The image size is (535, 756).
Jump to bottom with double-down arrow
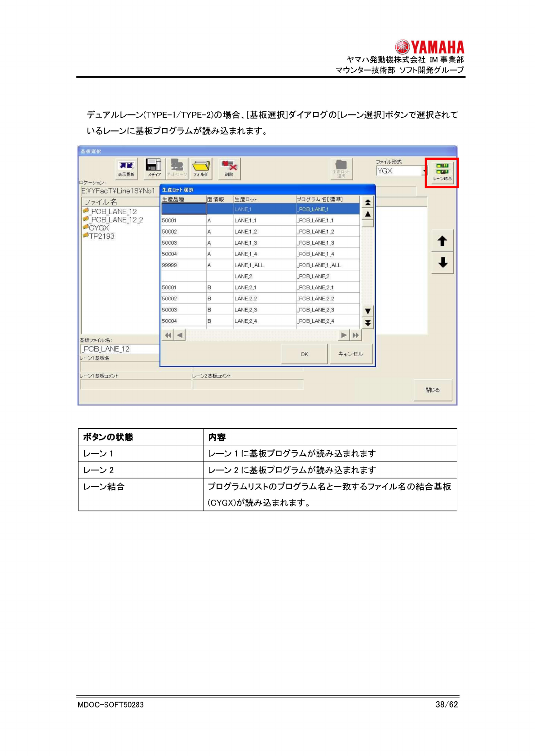click(x=368, y=323)
